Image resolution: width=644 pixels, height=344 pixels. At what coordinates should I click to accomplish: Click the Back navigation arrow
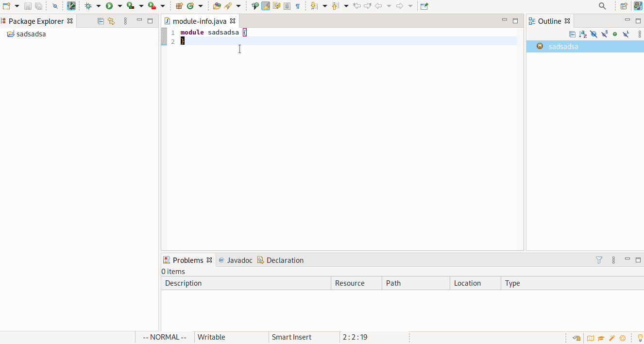pyautogui.click(x=378, y=6)
